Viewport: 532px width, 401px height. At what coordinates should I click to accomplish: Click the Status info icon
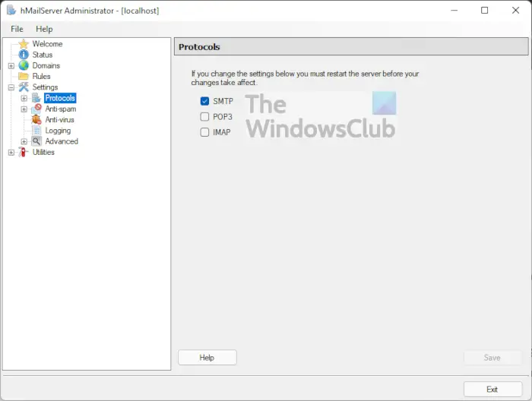[24, 55]
